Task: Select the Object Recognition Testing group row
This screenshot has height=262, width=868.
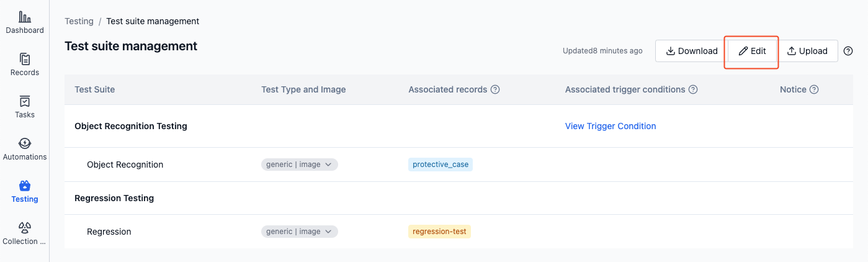Action: [459, 126]
